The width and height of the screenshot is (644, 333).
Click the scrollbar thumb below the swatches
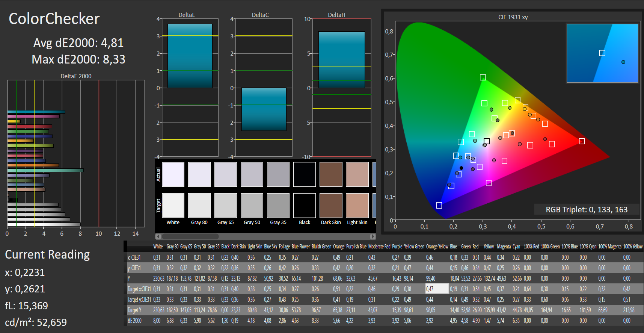(x=190, y=236)
